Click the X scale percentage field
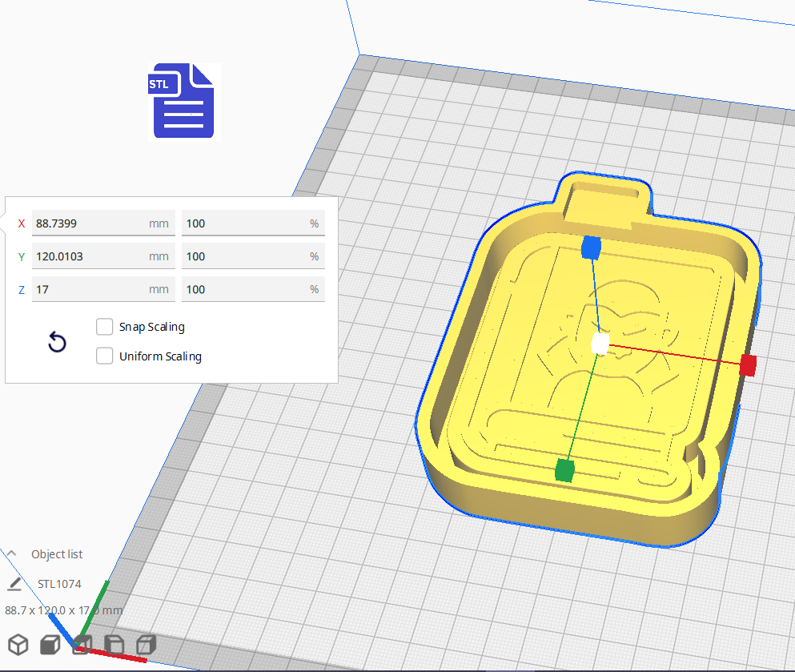795x672 pixels. point(244,223)
